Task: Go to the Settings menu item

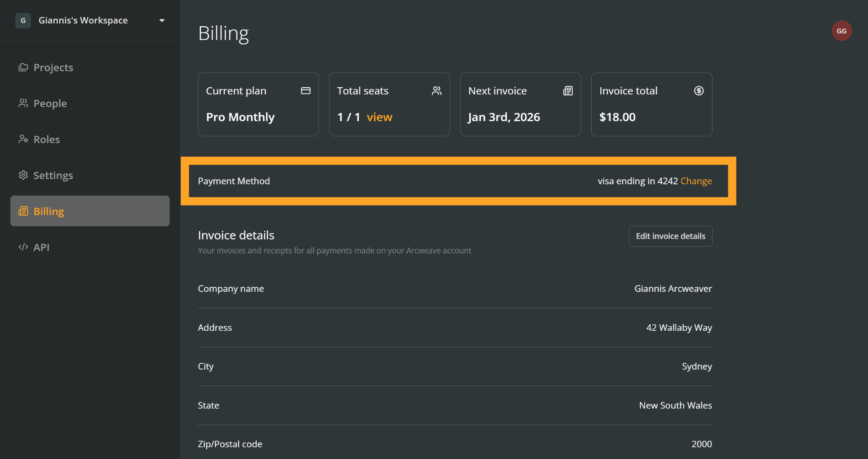Action: tap(53, 175)
